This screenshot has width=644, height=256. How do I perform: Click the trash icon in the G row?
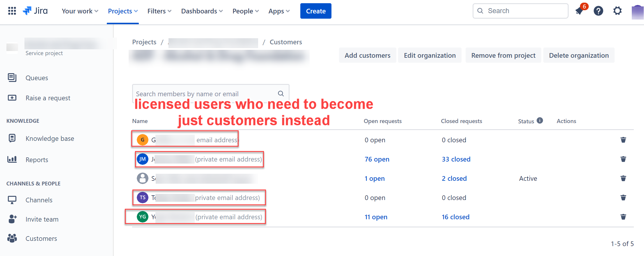623,140
